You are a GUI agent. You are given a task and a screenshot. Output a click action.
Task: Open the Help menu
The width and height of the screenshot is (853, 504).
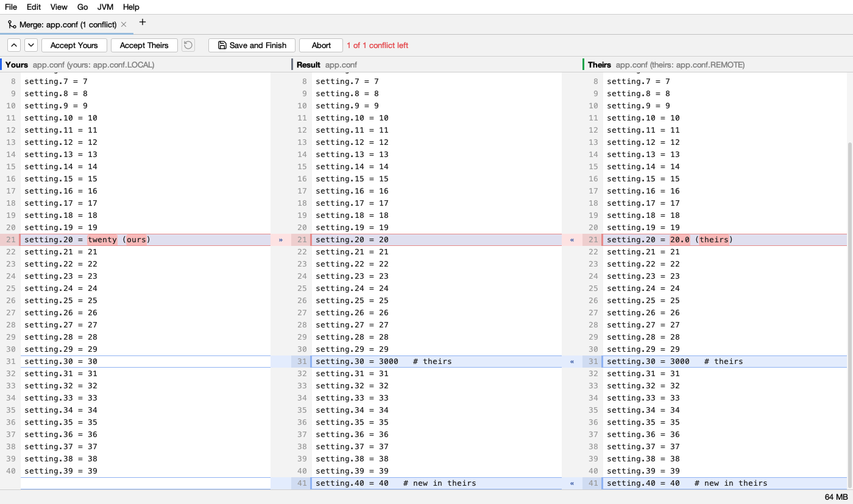(x=131, y=7)
